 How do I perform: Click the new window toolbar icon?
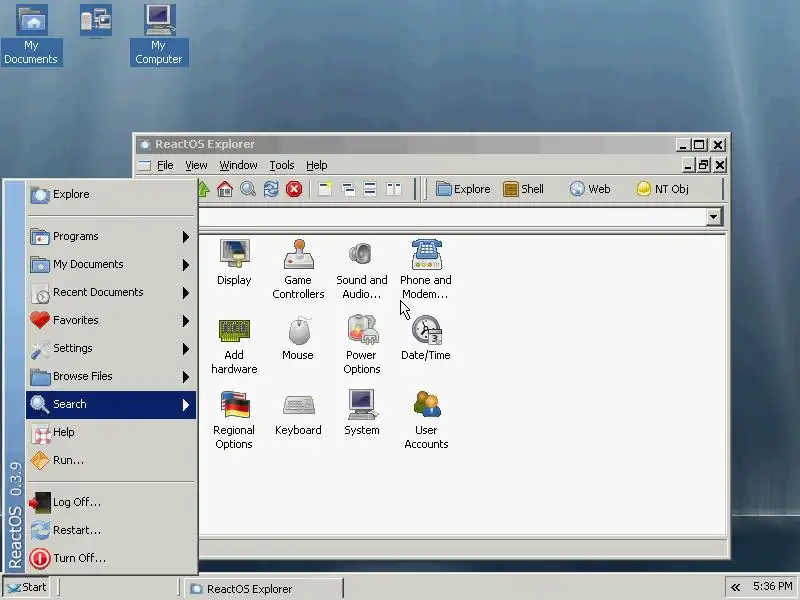tap(325, 189)
